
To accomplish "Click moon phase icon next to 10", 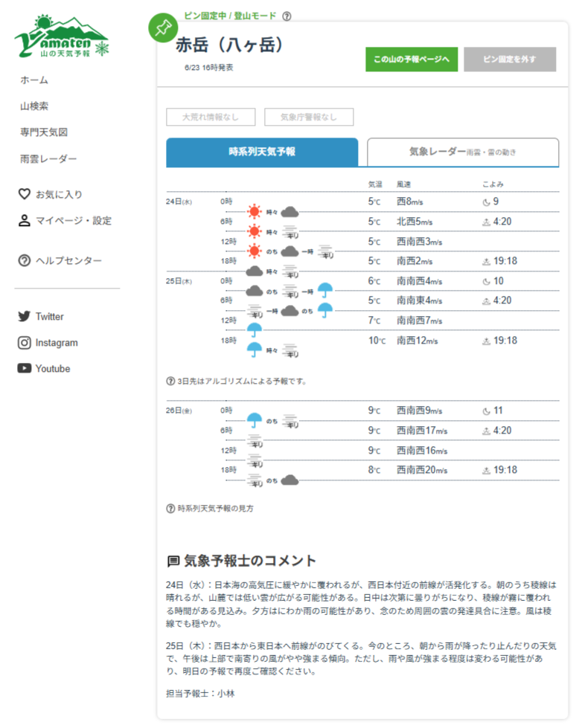I will click(486, 281).
